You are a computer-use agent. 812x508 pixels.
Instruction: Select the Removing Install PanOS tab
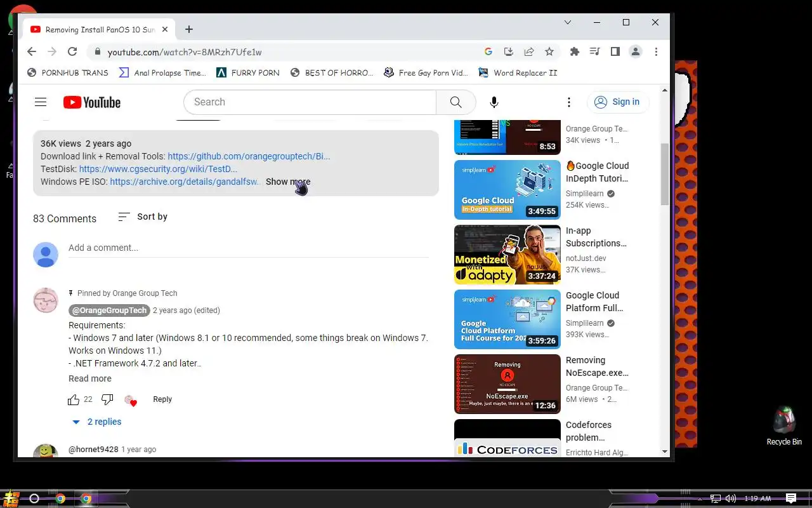tap(98, 30)
